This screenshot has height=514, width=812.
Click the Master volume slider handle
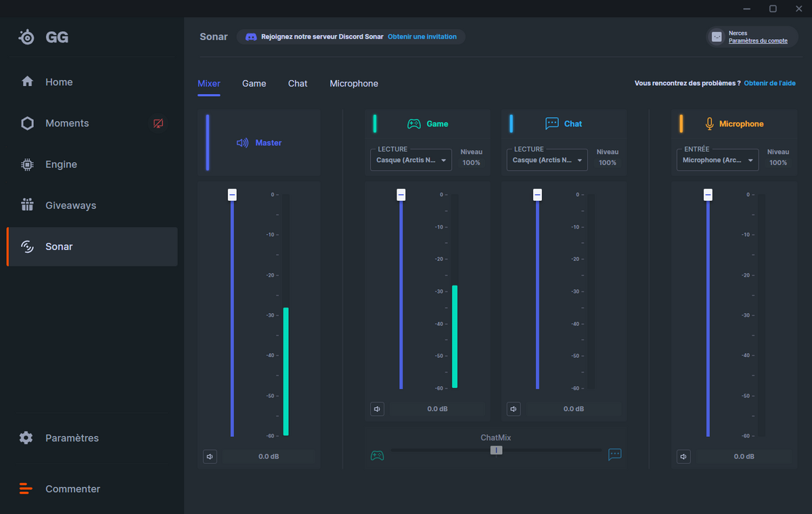[232, 195]
